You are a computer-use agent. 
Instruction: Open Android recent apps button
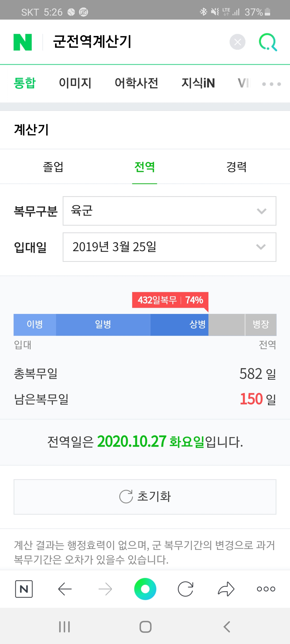pos(64,627)
